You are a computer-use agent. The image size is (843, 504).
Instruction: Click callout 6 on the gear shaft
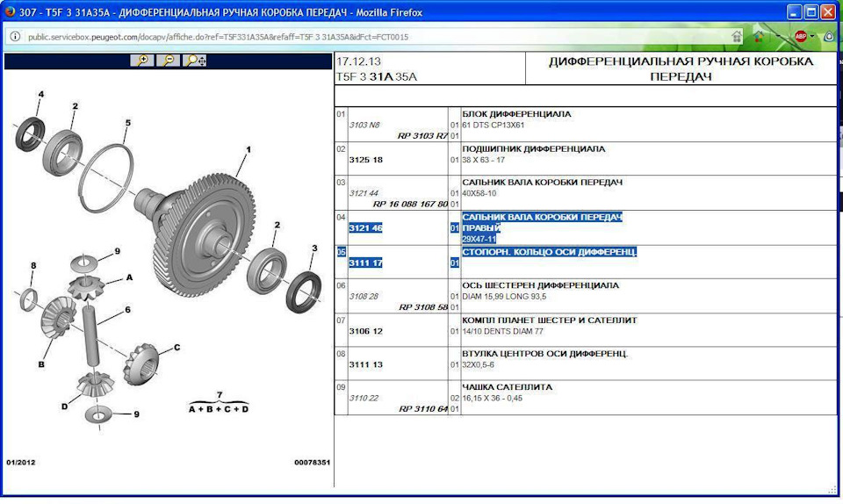click(x=127, y=309)
